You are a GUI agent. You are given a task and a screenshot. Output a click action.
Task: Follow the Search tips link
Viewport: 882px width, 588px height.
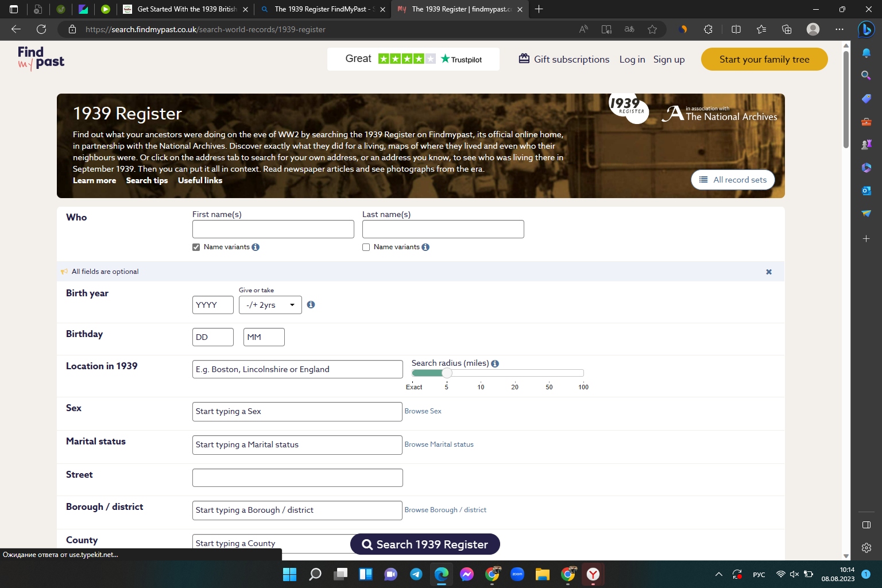point(147,180)
